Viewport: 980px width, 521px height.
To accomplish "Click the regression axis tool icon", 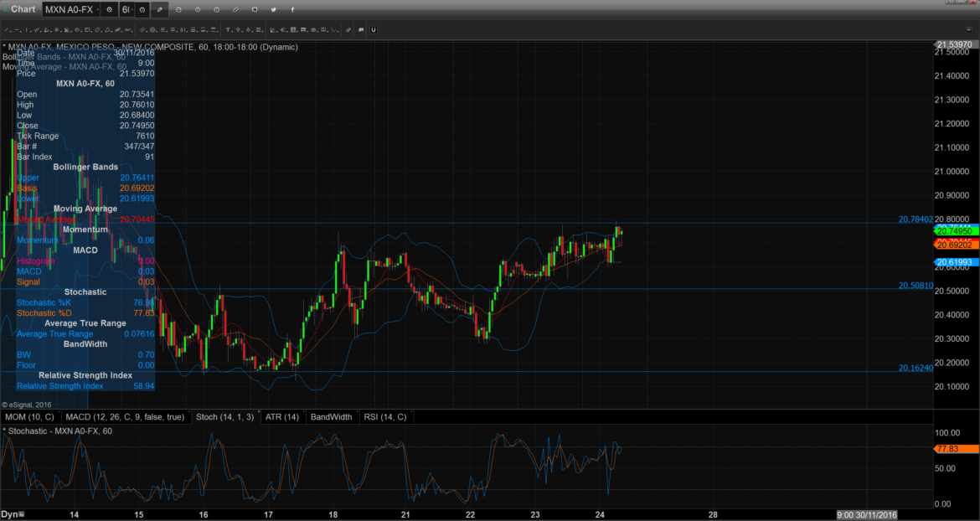I will 272,29.
